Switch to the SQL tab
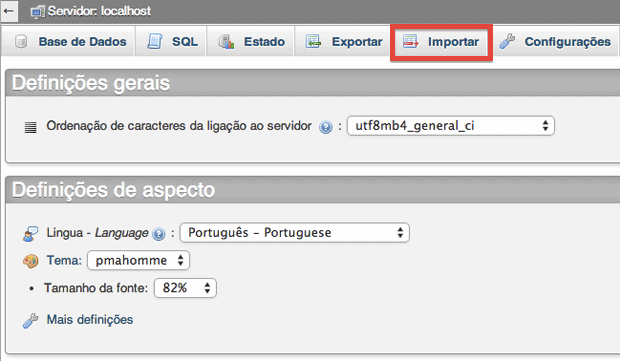 171,42
